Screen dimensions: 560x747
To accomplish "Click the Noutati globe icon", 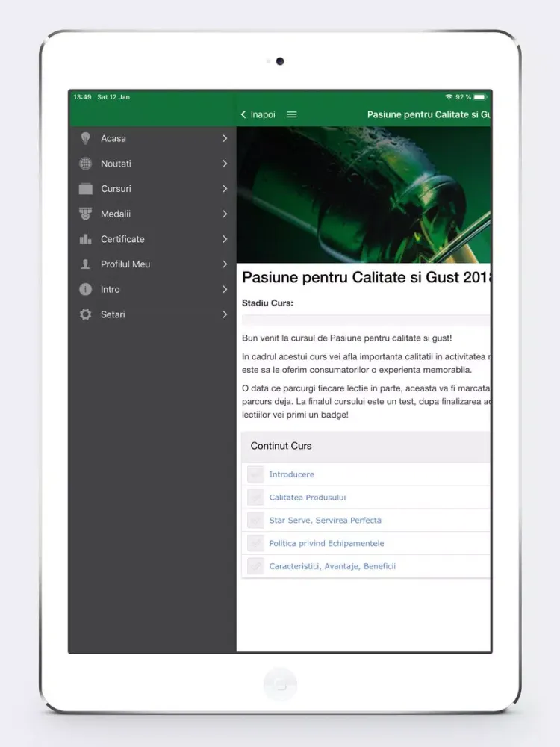I will [85, 164].
